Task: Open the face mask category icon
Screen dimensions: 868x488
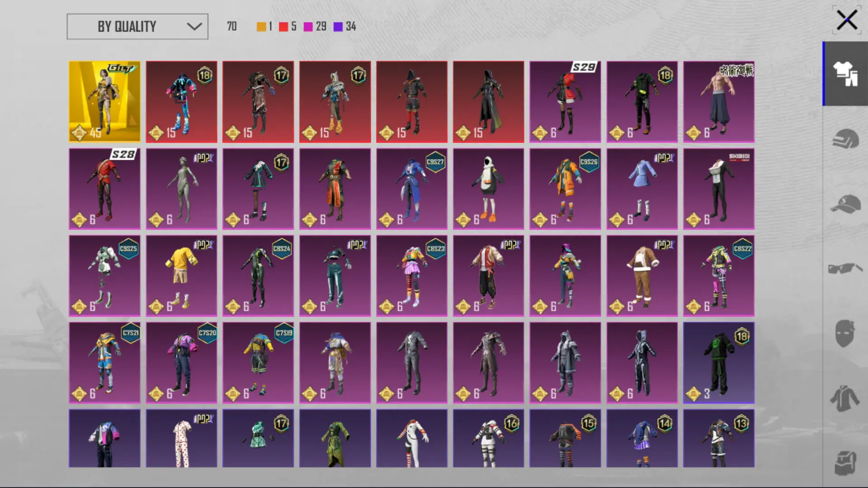Action: click(x=845, y=333)
